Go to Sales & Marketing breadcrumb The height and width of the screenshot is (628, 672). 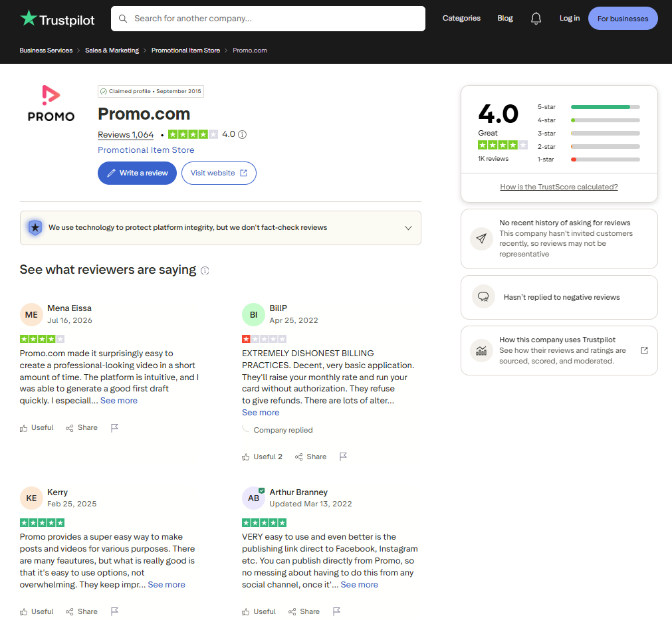pos(112,51)
